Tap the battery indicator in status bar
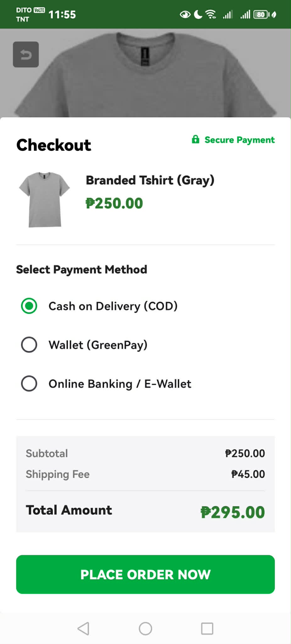 pyautogui.click(x=261, y=14)
